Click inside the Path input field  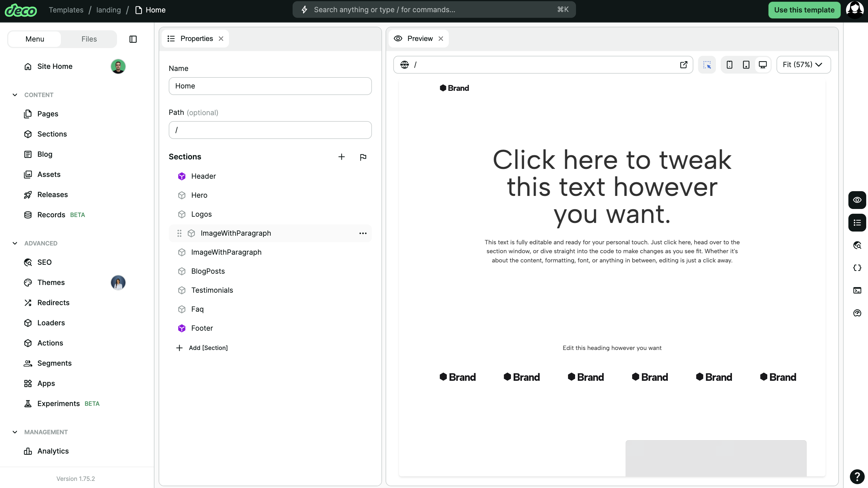point(269,130)
